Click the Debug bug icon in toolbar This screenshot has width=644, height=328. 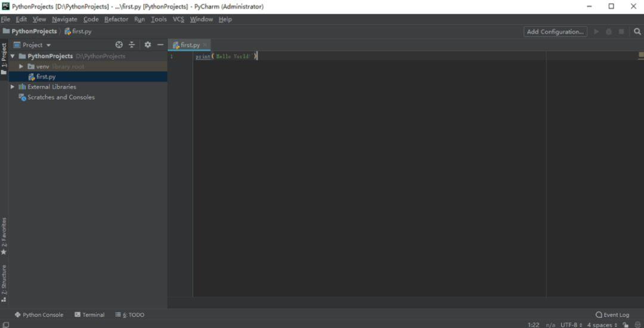click(609, 32)
